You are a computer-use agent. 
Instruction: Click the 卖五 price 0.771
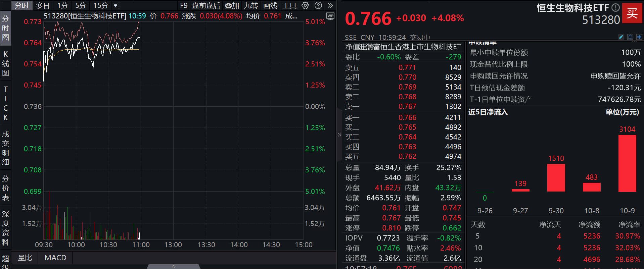pos(407,67)
